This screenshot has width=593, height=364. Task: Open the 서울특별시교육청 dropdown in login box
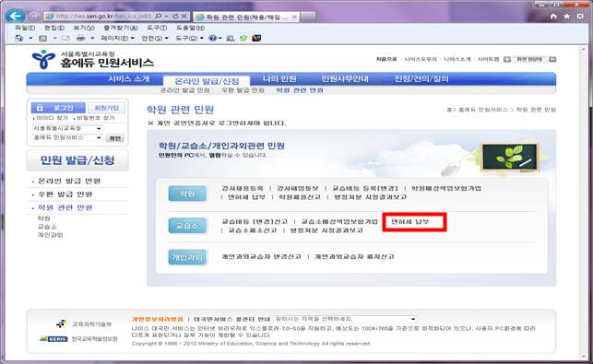67,128
